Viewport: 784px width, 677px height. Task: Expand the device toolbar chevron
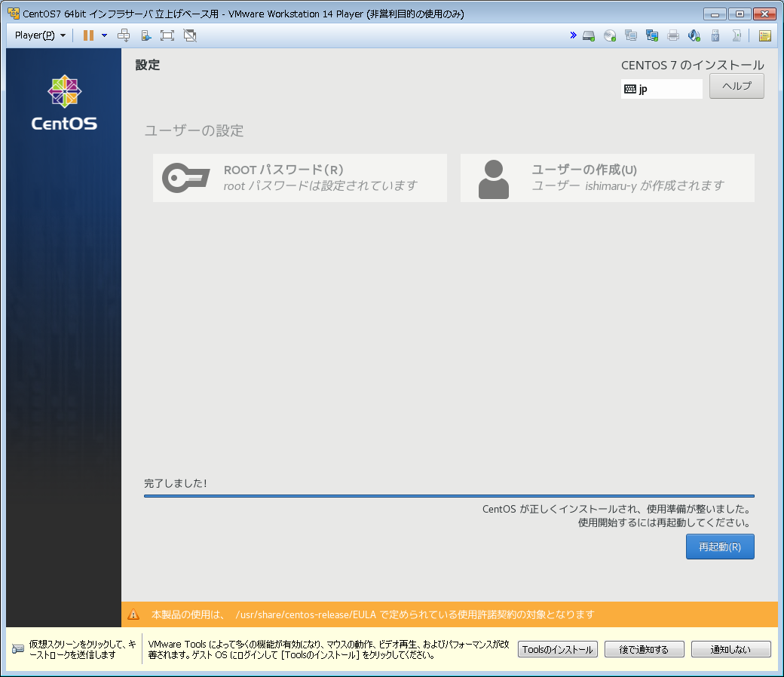[573, 35]
